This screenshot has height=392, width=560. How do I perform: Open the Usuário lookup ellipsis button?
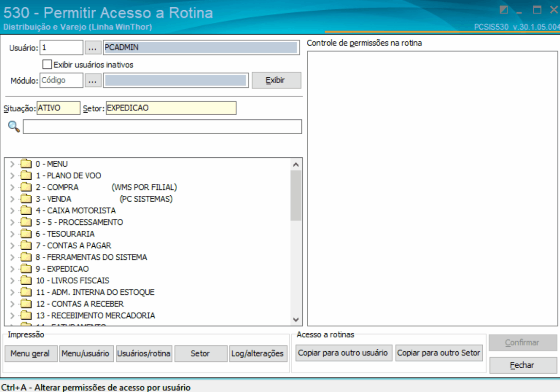[x=92, y=48]
